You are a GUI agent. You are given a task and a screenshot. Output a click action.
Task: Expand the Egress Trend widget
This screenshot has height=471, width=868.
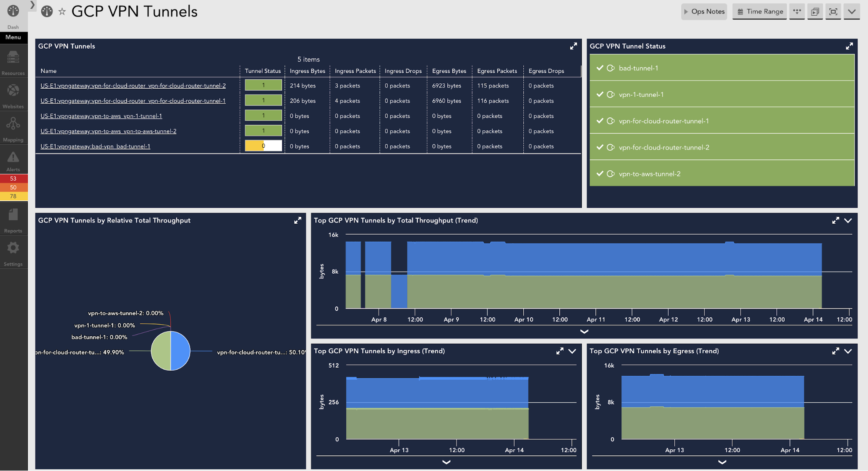(835, 351)
